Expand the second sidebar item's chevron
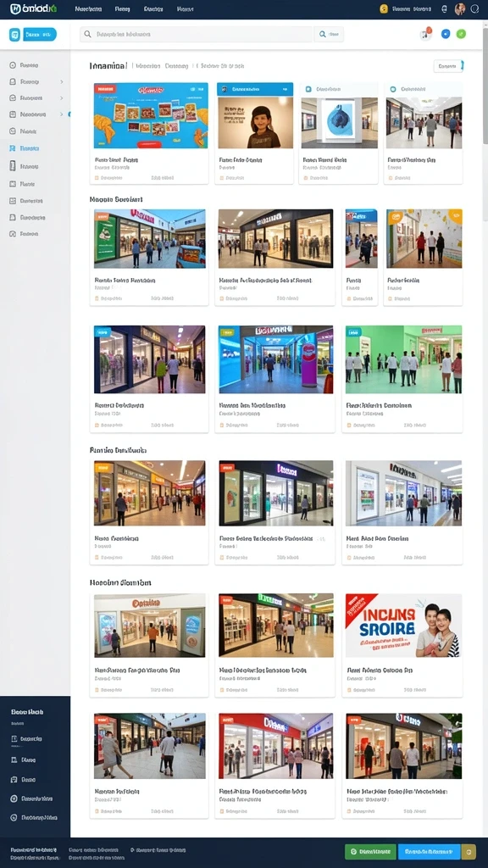 pos(61,82)
